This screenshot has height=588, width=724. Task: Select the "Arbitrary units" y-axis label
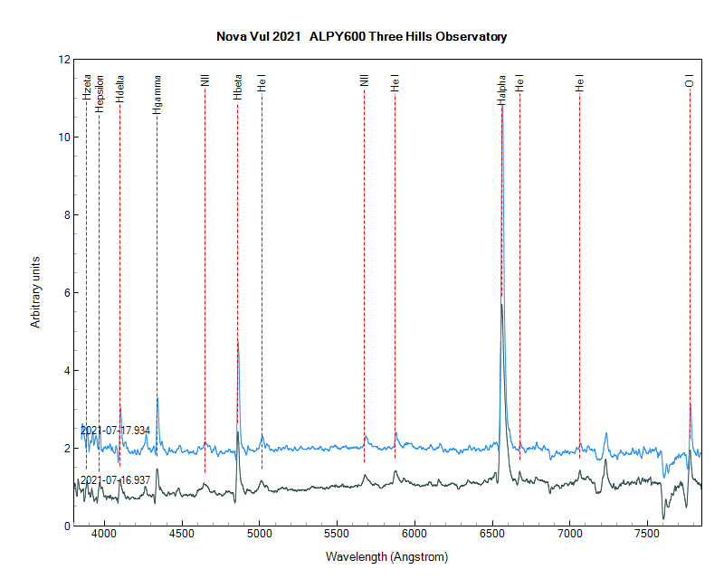point(35,292)
